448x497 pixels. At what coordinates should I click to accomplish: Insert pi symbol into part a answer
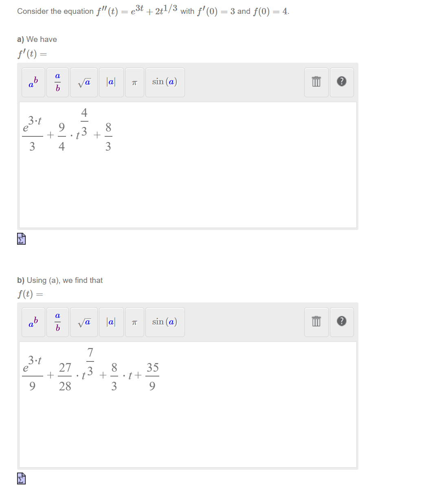[x=134, y=82]
